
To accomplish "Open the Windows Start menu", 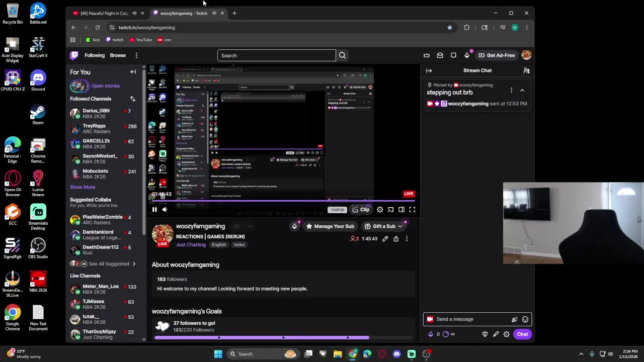I will [218, 354].
